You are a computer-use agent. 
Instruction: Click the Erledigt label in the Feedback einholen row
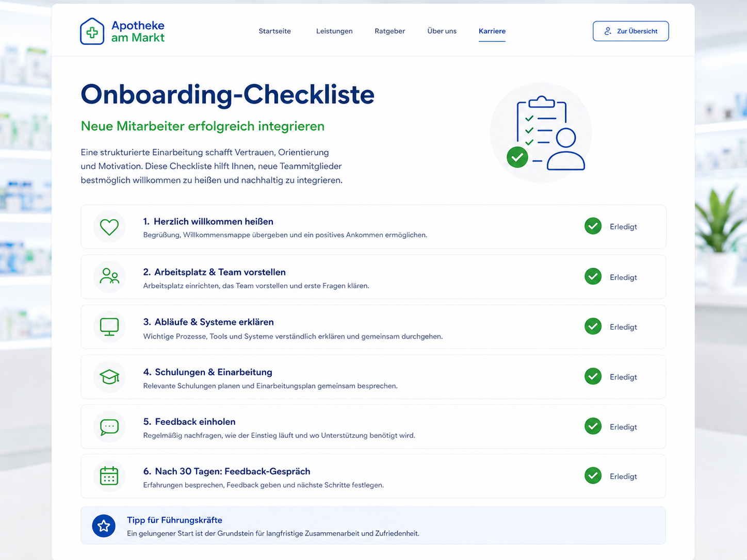pyautogui.click(x=623, y=427)
